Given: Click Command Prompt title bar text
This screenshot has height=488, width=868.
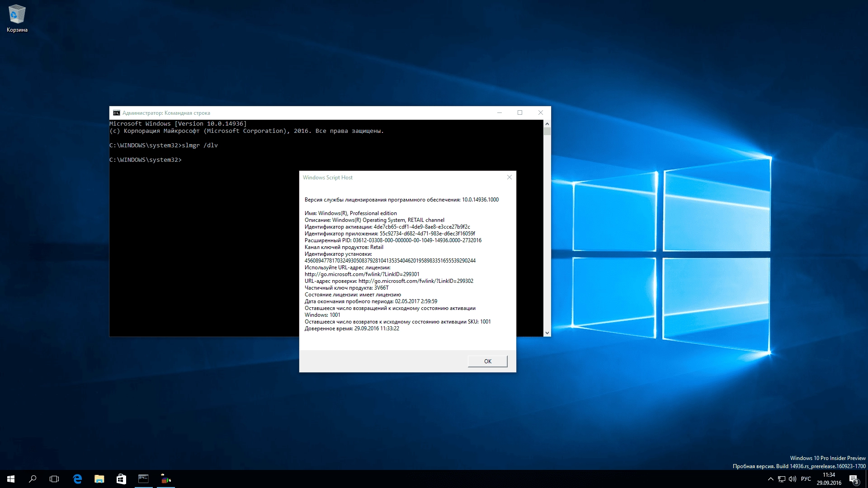Looking at the screenshot, I should pos(166,113).
